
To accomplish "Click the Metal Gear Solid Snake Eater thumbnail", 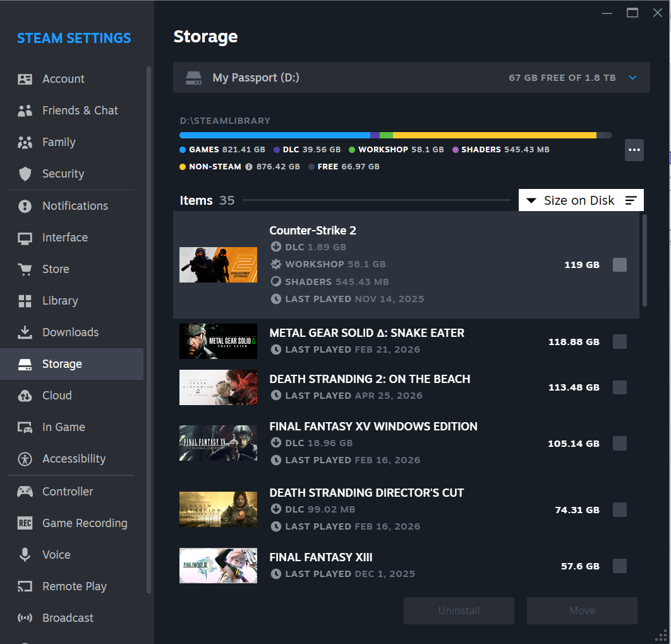I will 218,341.
